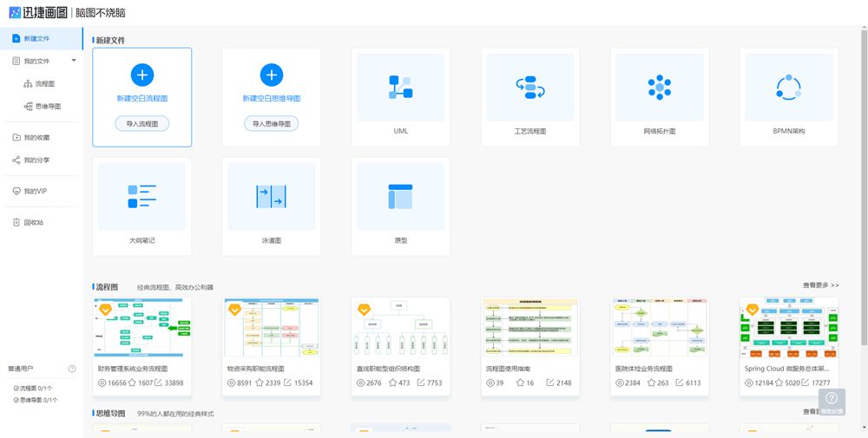Screen dimensions: 868x438
Task: Open 流程图 under 我的文件
Action: tap(44, 84)
